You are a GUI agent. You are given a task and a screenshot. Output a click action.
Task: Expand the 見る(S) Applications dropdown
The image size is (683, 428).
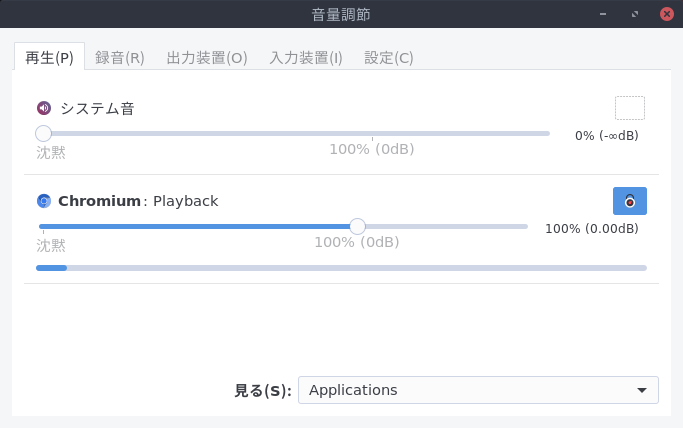[478, 390]
